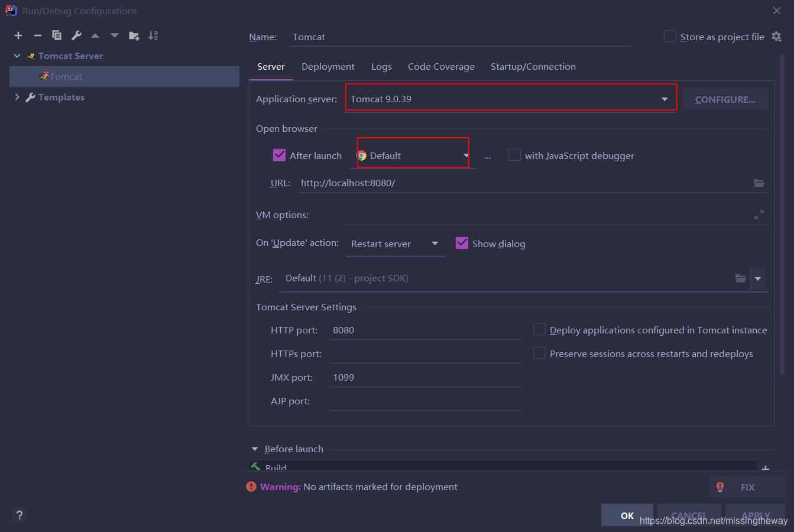Image resolution: width=794 pixels, height=532 pixels.
Task: Add a before launch task plus
Action: pos(766,468)
